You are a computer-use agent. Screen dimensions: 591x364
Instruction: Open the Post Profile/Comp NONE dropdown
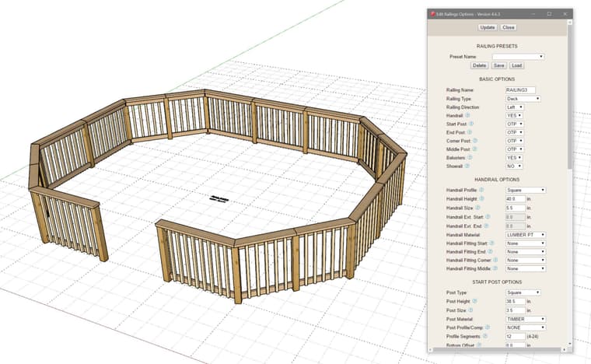click(526, 327)
